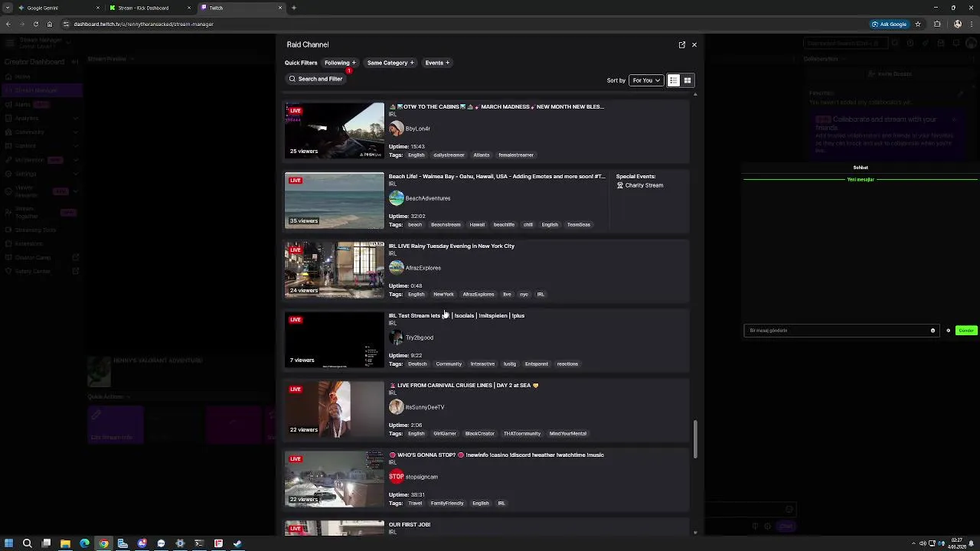Open the tab search dropdown
The height and width of the screenshot is (551, 980).
point(7,8)
